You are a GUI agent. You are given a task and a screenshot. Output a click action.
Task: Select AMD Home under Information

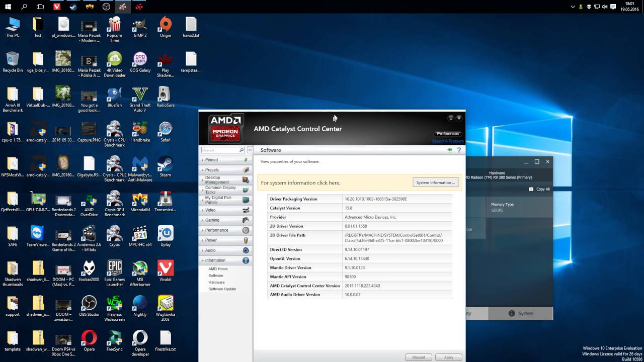218,269
